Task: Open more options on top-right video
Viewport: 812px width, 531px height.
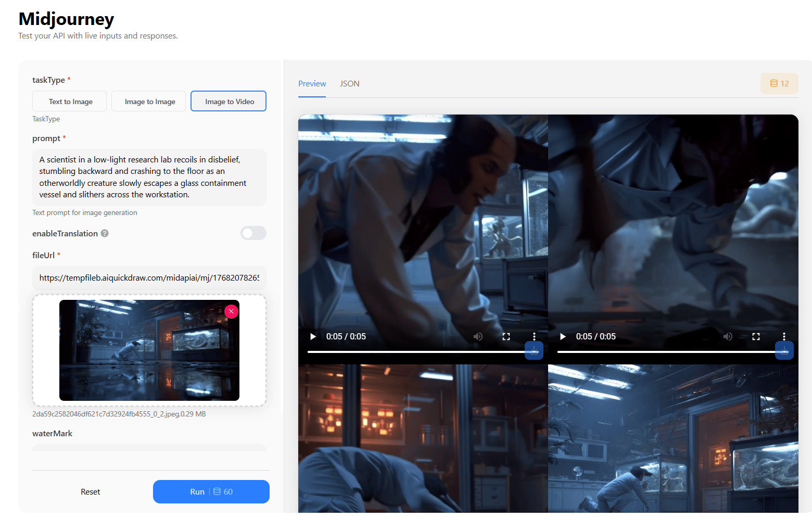Action: 784,336
